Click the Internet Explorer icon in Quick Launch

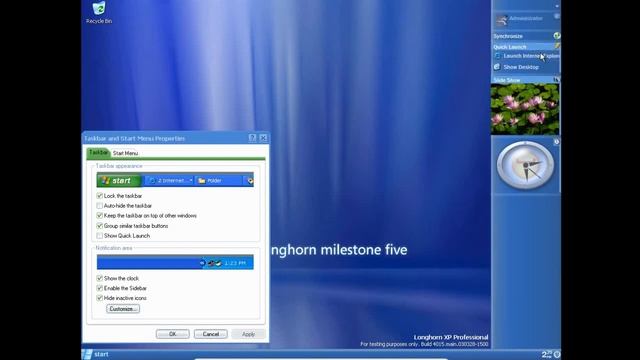pyautogui.click(x=497, y=56)
